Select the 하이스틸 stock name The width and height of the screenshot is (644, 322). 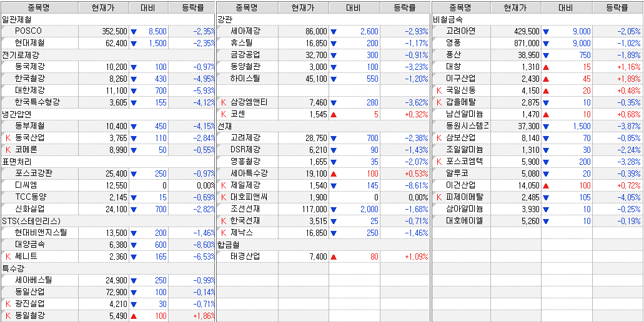click(x=245, y=79)
